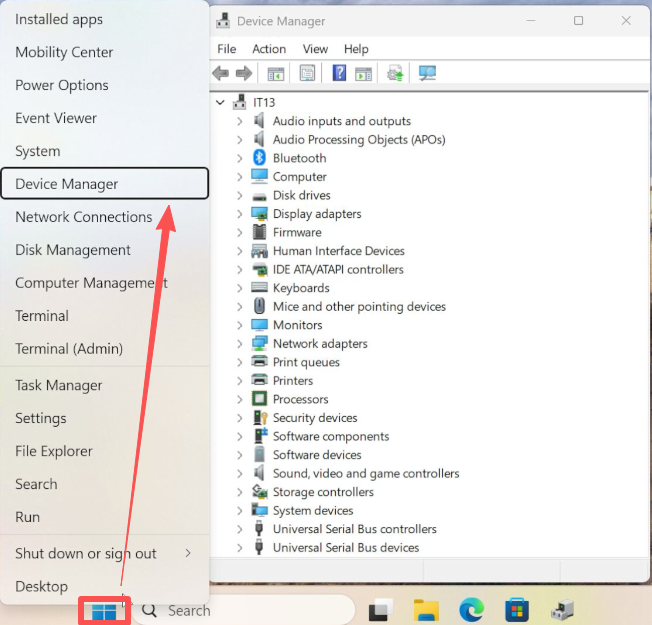Choose Terminal (Admin) from the menu
This screenshot has height=625, width=652.
pyautogui.click(x=69, y=349)
